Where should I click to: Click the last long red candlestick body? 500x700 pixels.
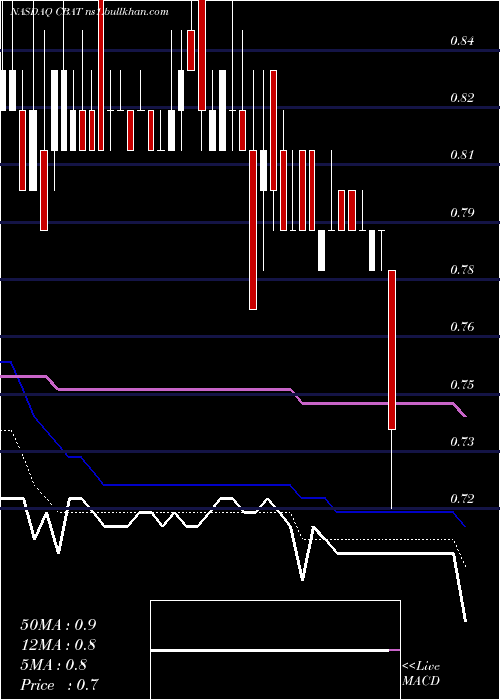click(392, 350)
